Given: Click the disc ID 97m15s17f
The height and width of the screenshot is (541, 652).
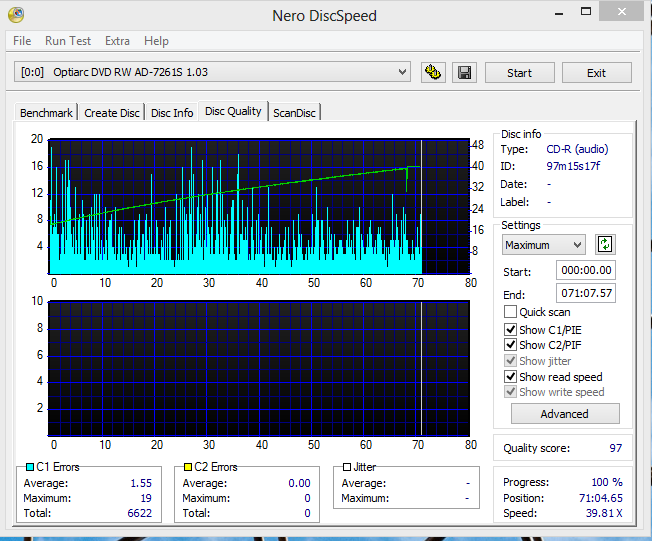Looking at the screenshot, I should (573, 166).
